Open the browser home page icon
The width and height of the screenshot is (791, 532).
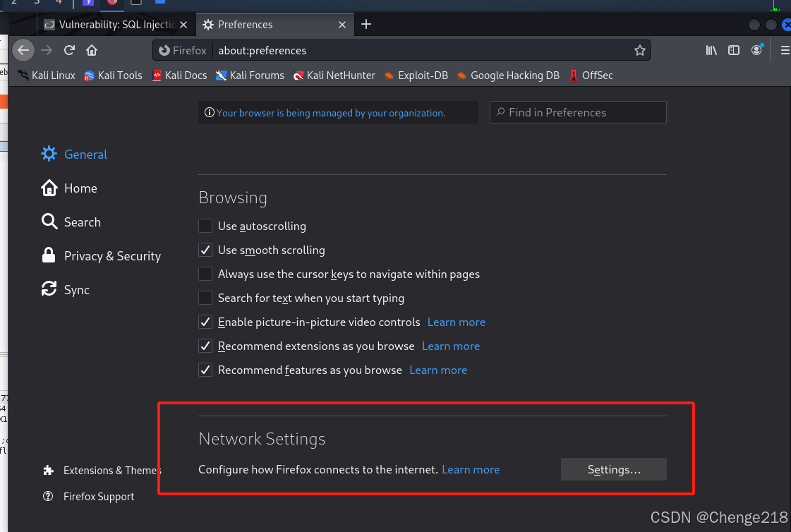tap(91, 50)
